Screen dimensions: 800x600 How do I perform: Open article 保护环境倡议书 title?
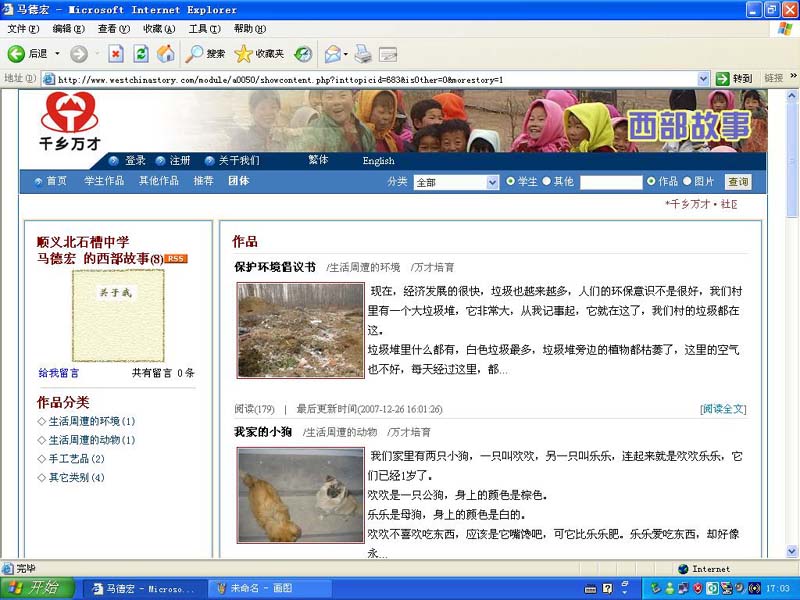(x=274, y=267)
